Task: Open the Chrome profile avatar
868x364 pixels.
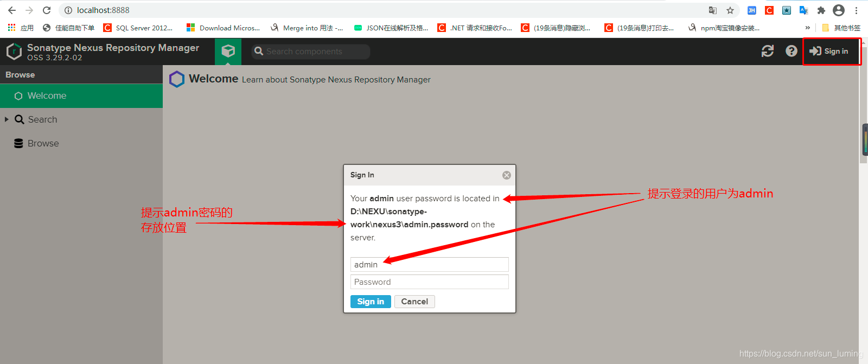Action: pyautogui.click(x=839, y=10)
